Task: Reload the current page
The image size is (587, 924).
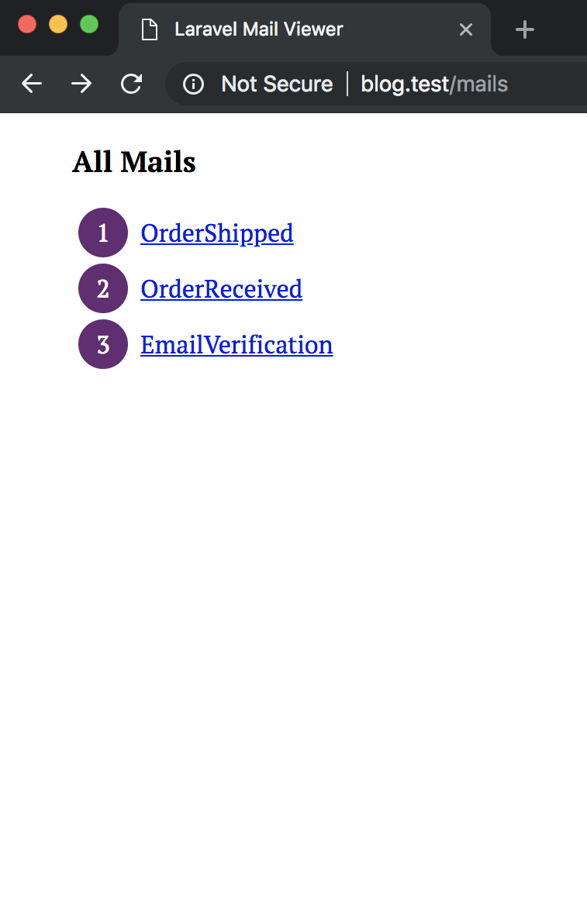Action: pyautogui.click(x=132, y=84)
